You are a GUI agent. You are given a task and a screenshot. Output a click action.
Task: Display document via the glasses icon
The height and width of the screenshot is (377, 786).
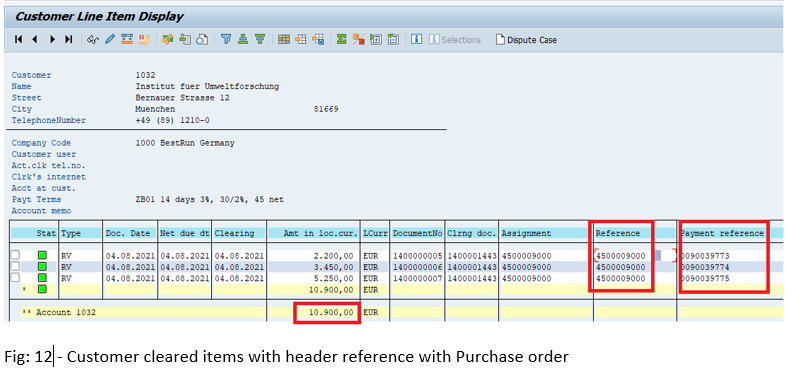[x=93, y=40]
